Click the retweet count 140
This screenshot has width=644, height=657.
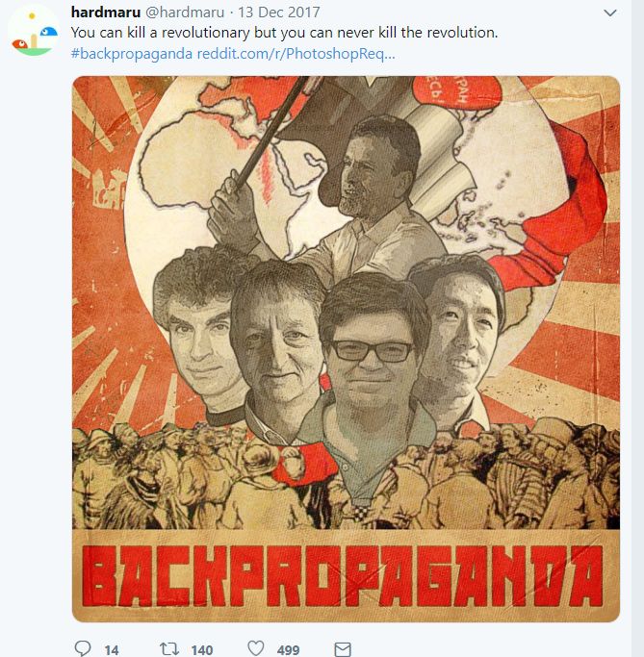coord(201,649)
